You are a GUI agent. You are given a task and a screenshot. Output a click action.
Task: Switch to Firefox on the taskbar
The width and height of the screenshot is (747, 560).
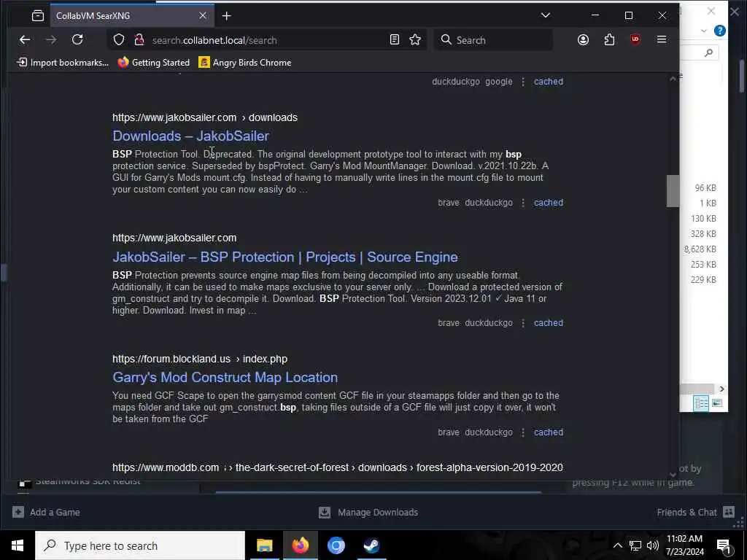pos(300,545)
